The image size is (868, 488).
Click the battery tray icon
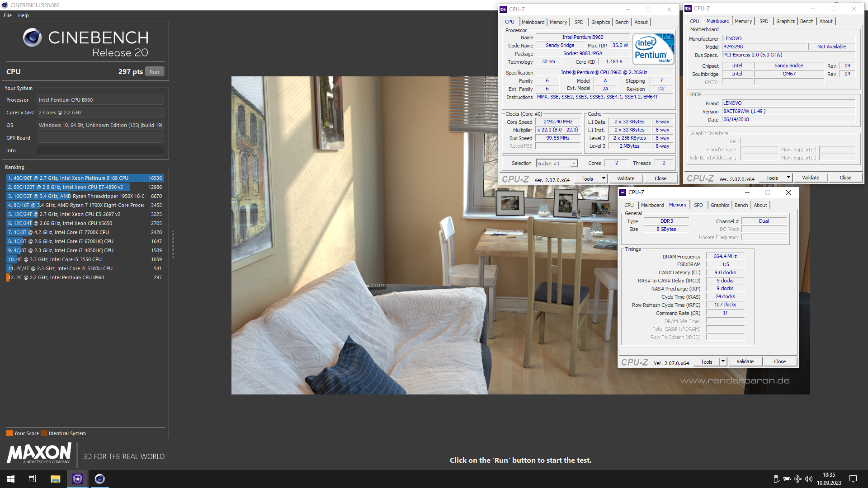[x=787, y=479]
